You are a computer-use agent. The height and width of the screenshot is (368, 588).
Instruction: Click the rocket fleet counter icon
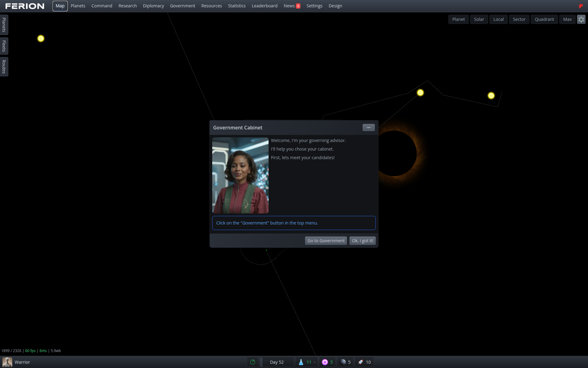[360, 362]
